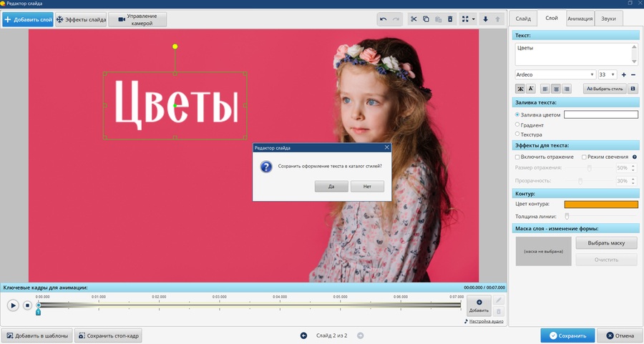The height and width of the screenshot is (344, 644).
Task: Click the 'Нет' button in the dialog
Action: point(367,186)
